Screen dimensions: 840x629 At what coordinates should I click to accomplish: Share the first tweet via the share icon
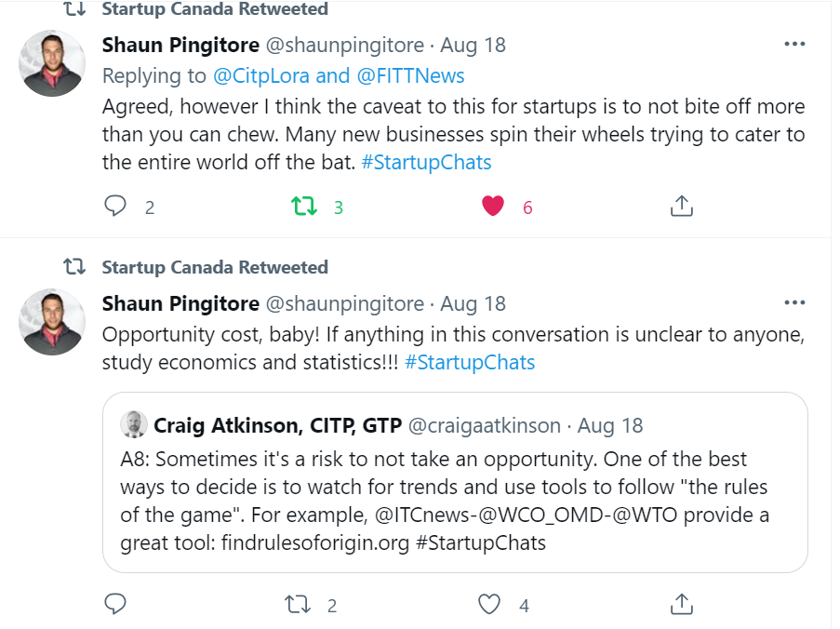(682, 206)
